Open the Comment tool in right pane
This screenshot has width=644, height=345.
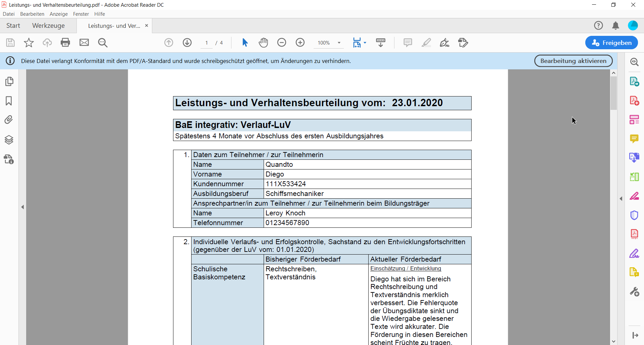pyautogui.click(x=634, y=139)
